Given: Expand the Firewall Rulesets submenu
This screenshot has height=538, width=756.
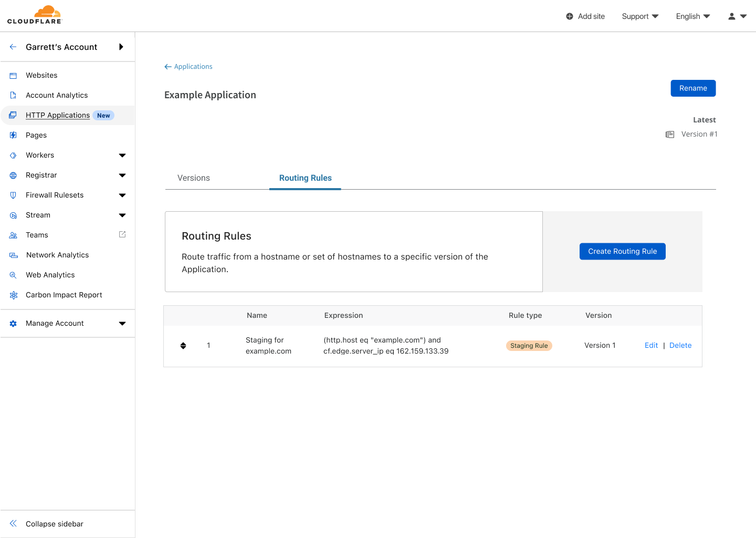Looking at the screenshot, I should (122, 195).
